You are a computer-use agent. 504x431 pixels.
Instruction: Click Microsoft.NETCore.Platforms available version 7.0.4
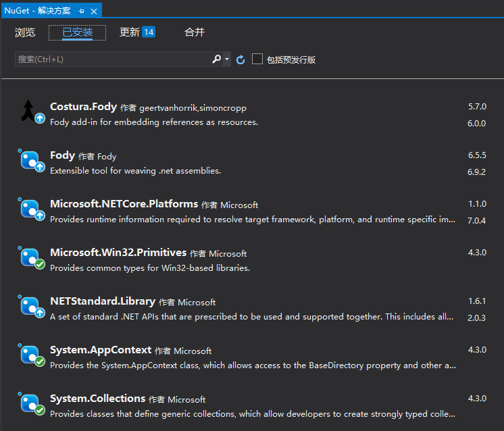tap(477, 220)
